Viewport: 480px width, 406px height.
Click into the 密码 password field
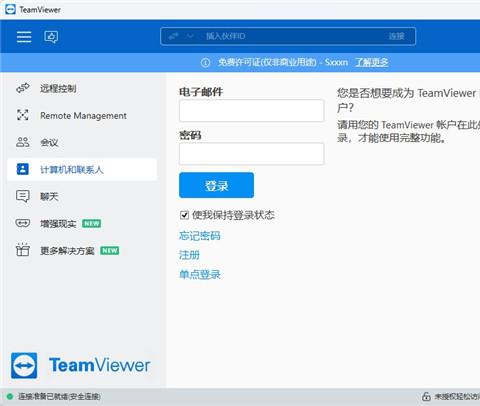pos(251,154)
